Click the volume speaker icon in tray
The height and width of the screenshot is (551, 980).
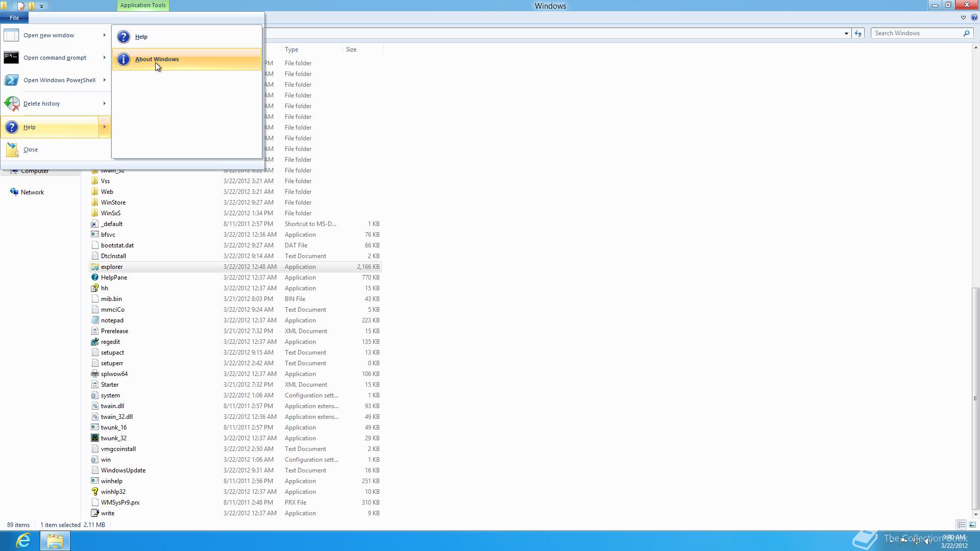click(x=928, y=541)
